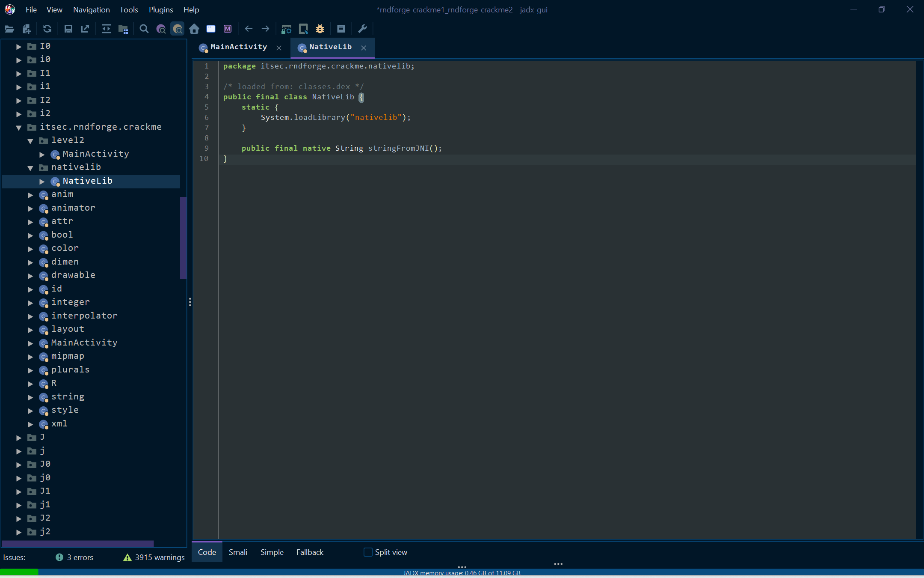
Task: Open preferences wrench icon
Action: pyautogui.click(x=362, y=29)
